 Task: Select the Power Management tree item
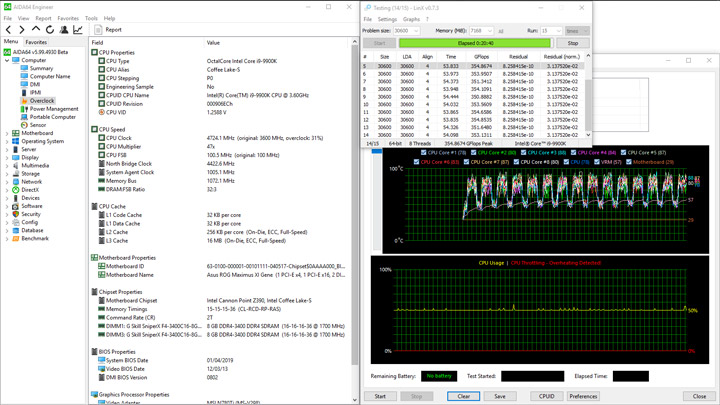tap(53, 109)
